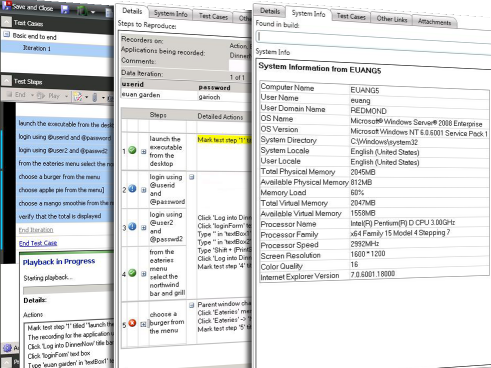Click the create bug notepad icon
491x368 pixels.
[x=78, y=97]
